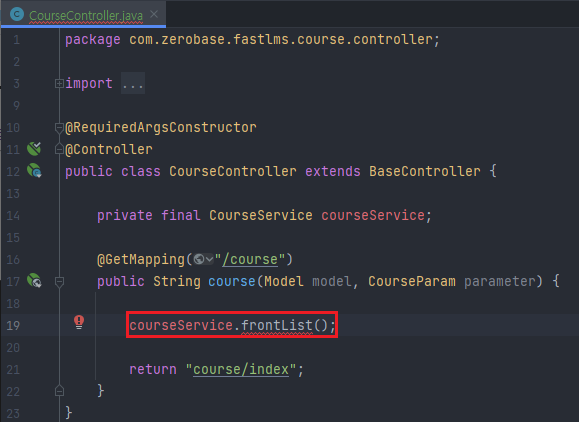
Task: Click the return keyword on line 21
Action: tap(153, 370)
